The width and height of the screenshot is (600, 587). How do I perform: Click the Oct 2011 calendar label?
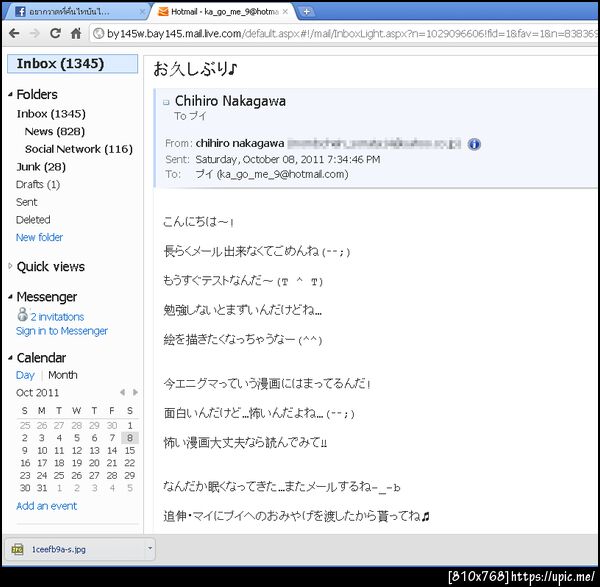38,393
